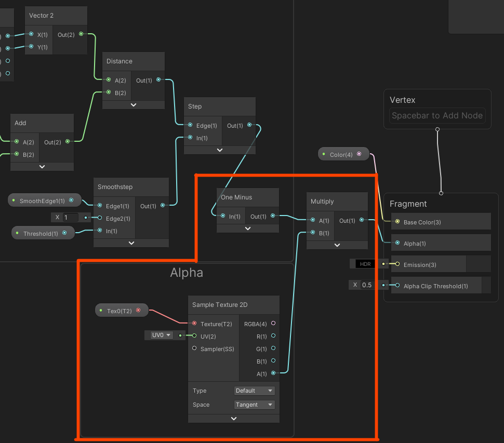Click the RGBA(4) output port on Sample Texture 2D
504x443 pixels.
(273, 324)
